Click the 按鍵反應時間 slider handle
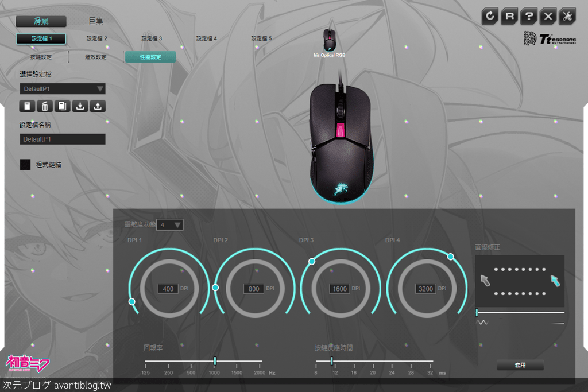Viewport: 588px width, 392px height. pos(332,361)
